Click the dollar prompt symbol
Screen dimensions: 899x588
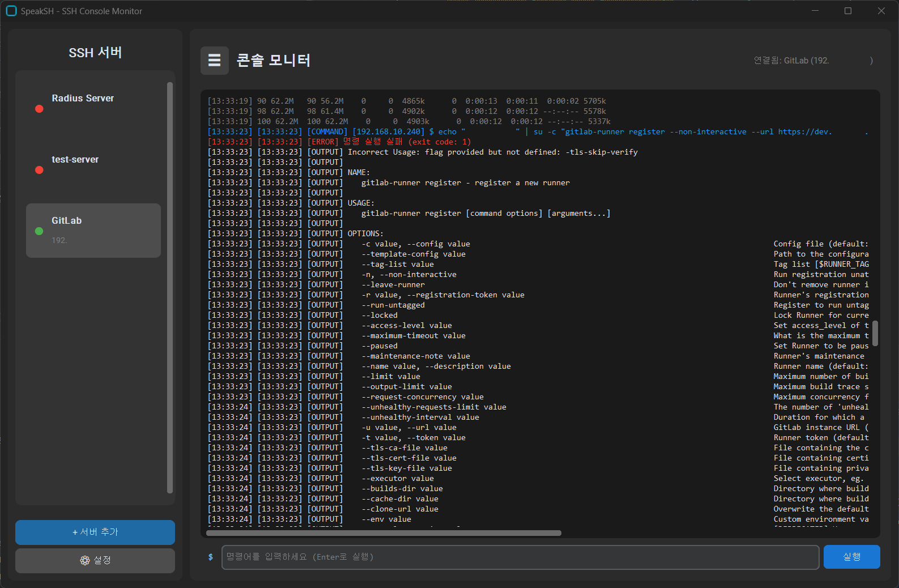coord(211,557)
